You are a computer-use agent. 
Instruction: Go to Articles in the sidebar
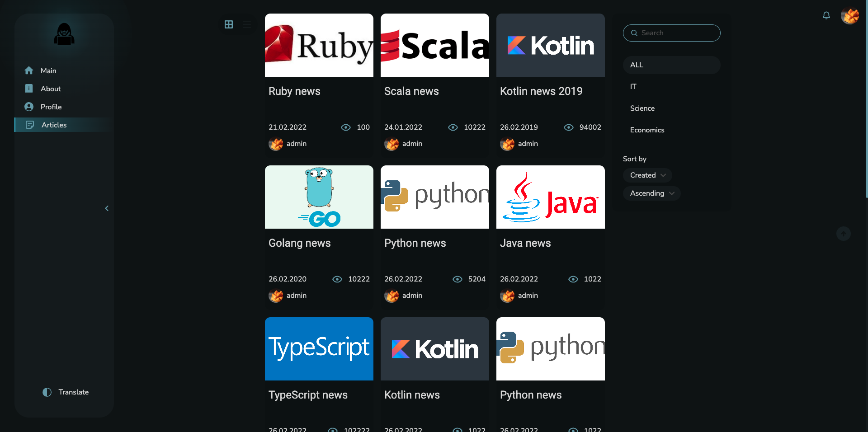[63, 125]
